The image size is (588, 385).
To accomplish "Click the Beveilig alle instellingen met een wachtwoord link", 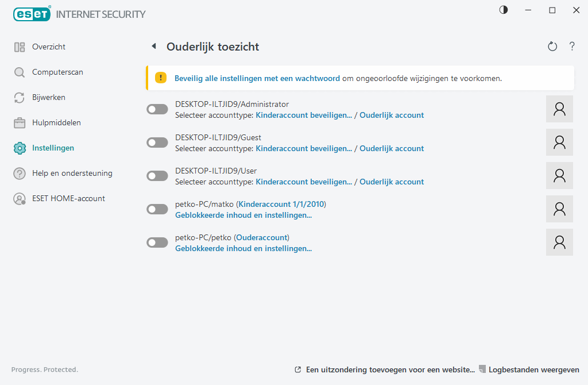I will pyautogui.click(x=257, y=78).
